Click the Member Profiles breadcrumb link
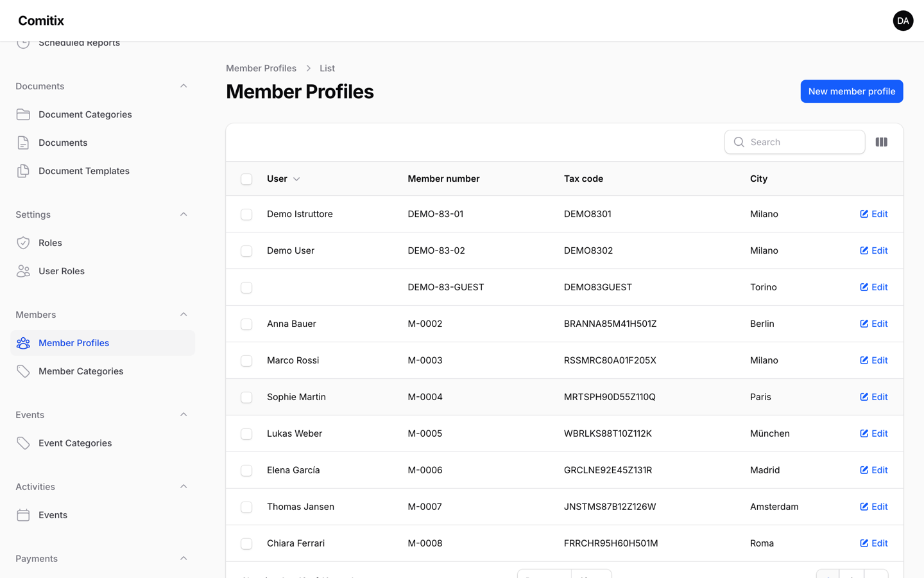This screenshot has width=924, height=578. pos(261,68)
